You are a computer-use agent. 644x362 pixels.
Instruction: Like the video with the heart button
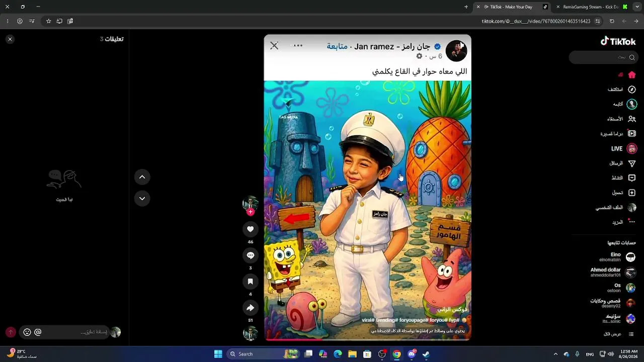pyautogui.click(x=251, y=229)
